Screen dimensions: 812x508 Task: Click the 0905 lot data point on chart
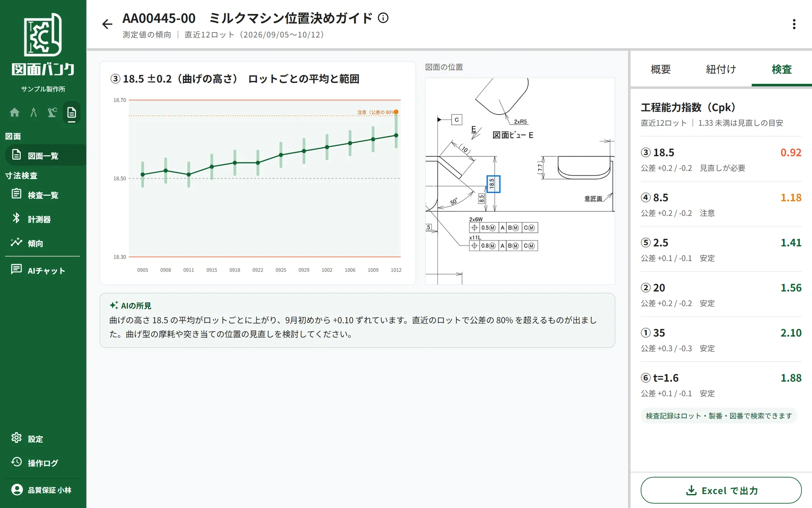pos(143,174)
